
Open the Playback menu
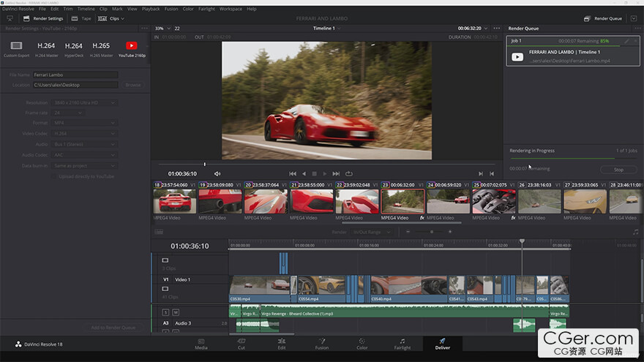[x=151, y=9]
